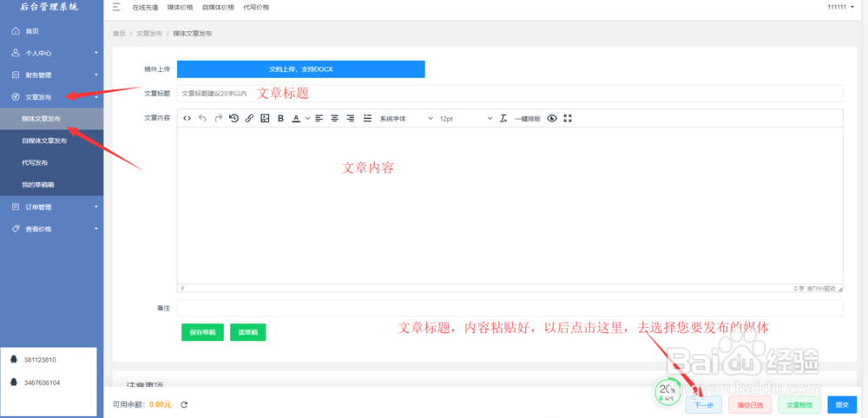
Task: Align text center
Action: pos(334,118)
